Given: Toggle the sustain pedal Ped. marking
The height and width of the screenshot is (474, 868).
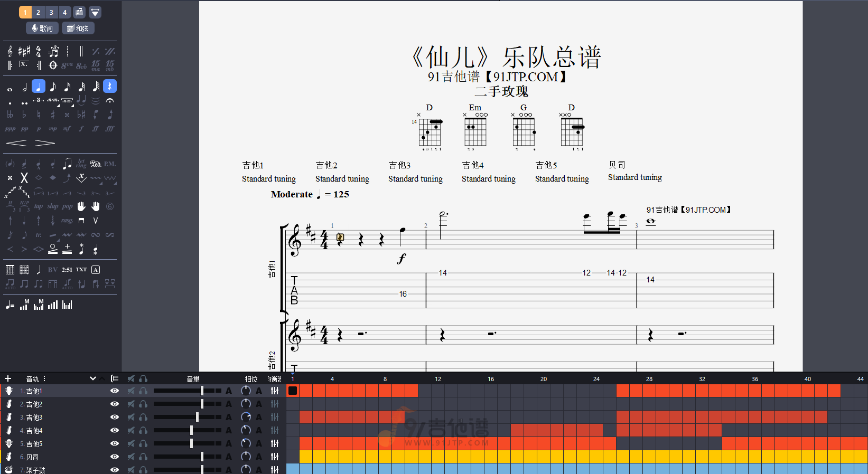Looking at the screenshot, I should [x=96, y=164].
